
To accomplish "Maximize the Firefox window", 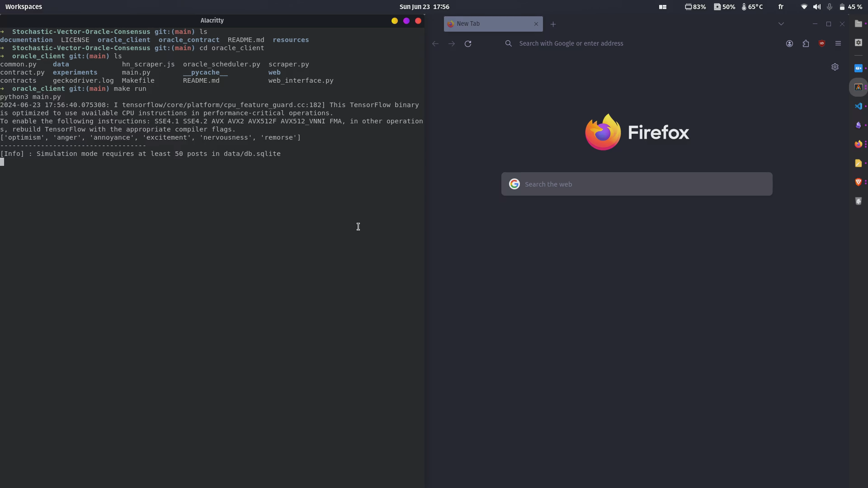I will pos(829,24).
